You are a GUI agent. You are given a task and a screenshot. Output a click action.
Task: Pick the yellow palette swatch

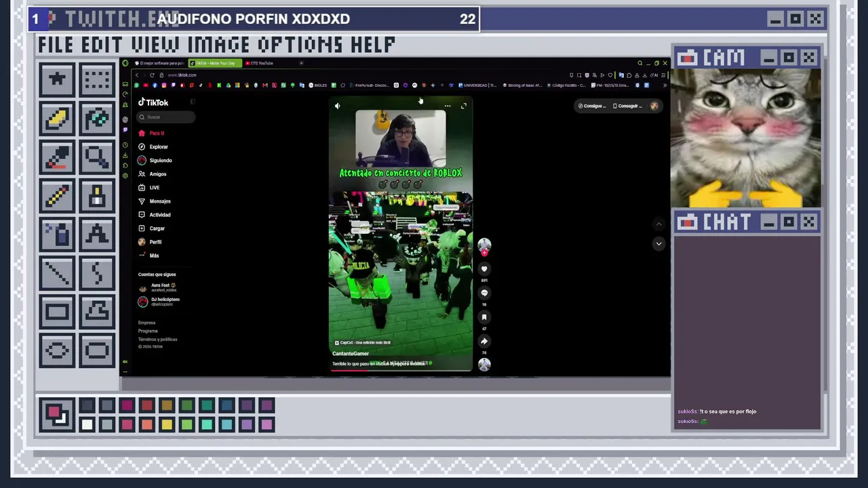pos(167,425)
